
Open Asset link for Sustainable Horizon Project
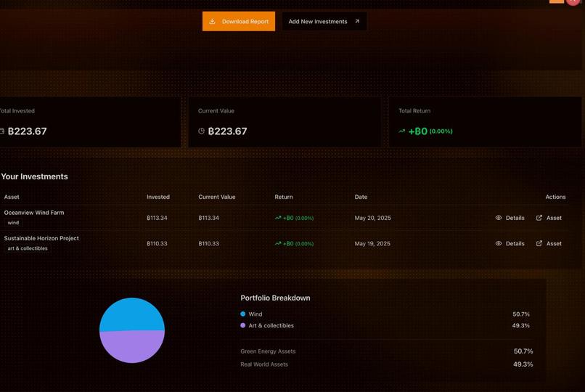(549, 244)
